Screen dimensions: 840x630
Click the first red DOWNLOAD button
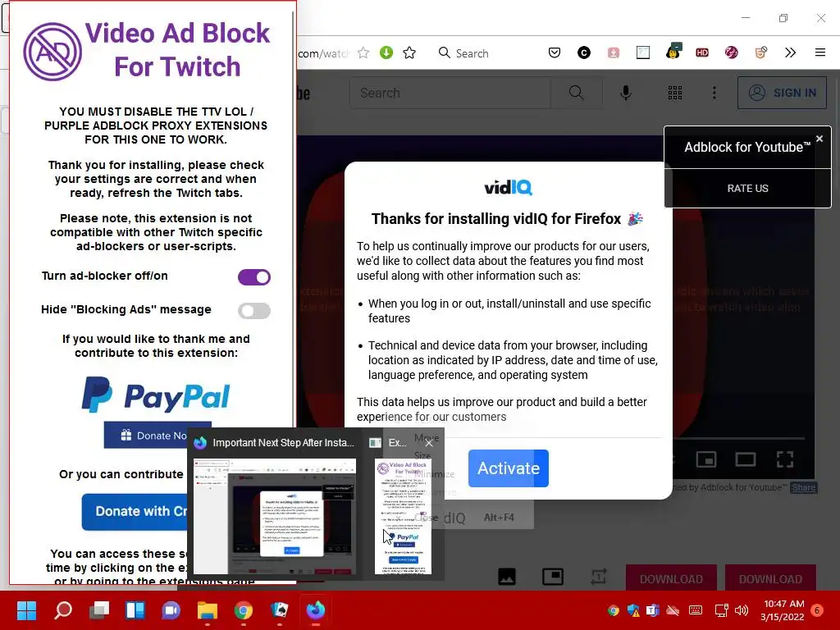tap(671, 578)
